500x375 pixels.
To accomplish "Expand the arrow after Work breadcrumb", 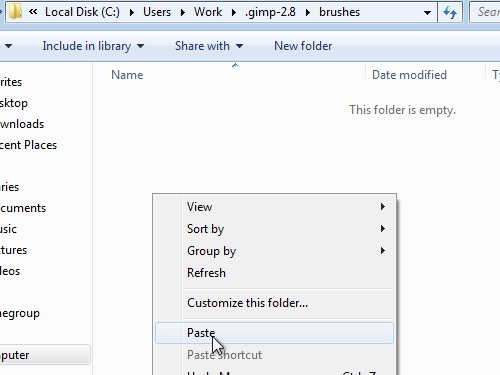I will [234, 13].
